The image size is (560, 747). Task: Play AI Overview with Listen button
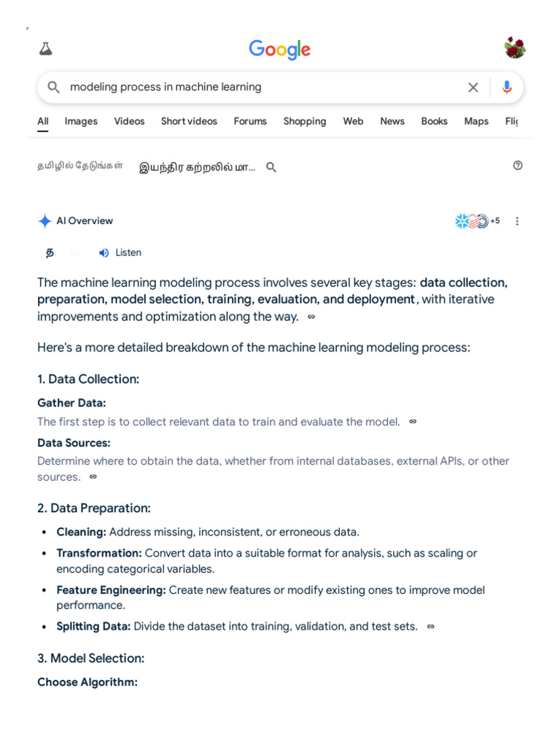120,252
